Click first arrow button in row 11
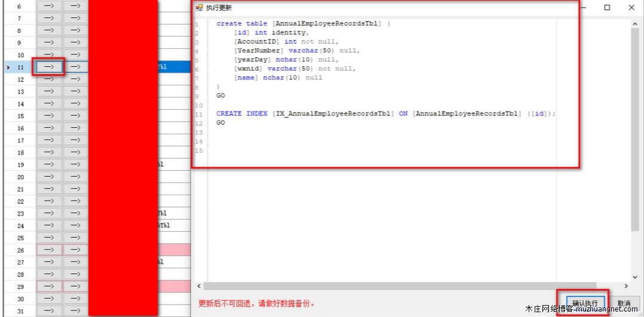The width and height of the screenshot is (644, 317). (49, 67)
